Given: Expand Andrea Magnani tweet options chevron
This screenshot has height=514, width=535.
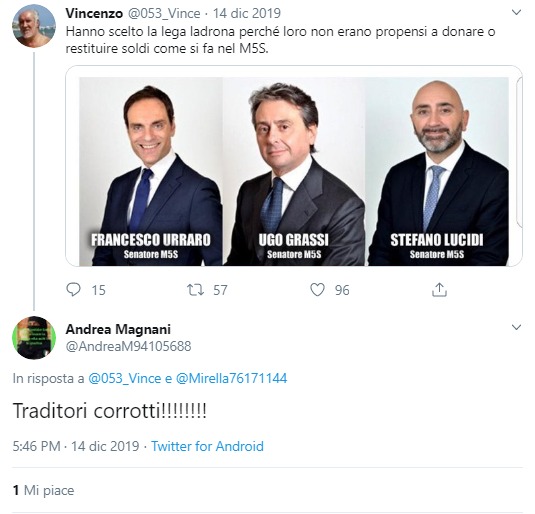Looking at the screenshot, I should (x=517, y=327).
